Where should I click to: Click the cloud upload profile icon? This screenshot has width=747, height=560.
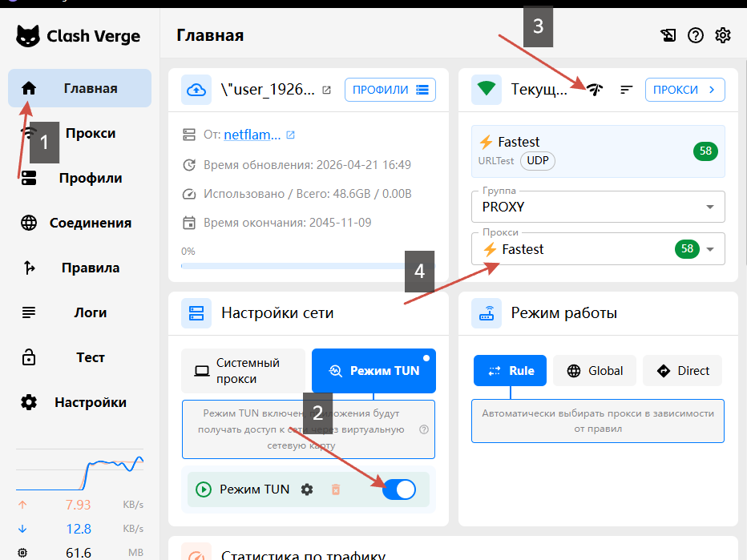(196, 90)
